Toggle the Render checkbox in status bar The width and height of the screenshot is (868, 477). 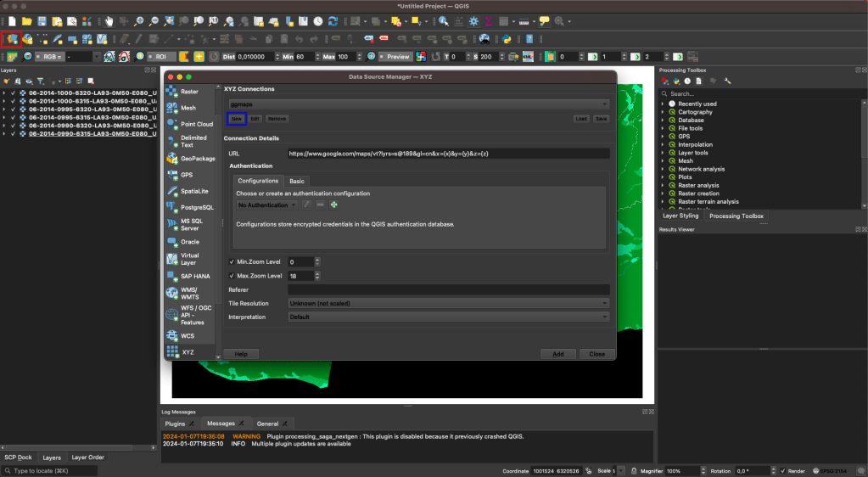782,470
